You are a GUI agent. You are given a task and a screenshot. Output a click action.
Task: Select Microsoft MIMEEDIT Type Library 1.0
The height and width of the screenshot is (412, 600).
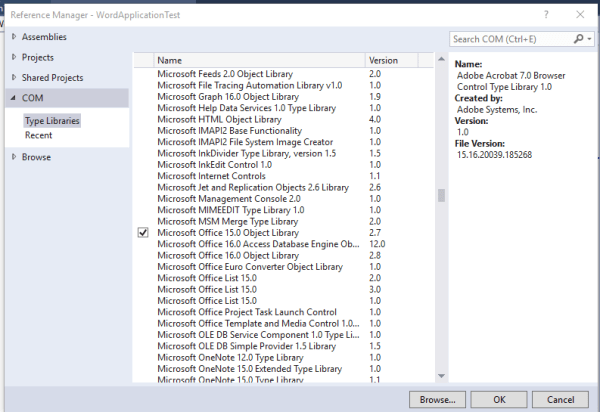tap(284, 210)
